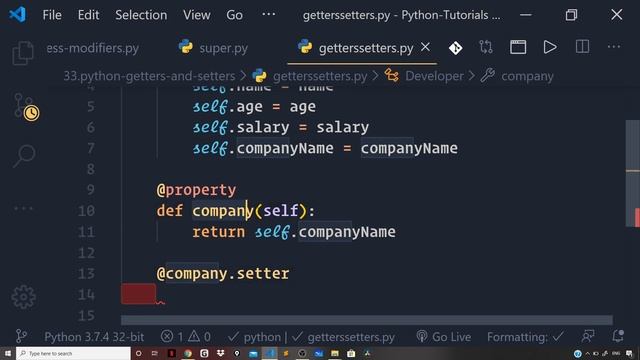Open the Selection menu
This screenshot has width=640, height=360.
click(141, 15)
